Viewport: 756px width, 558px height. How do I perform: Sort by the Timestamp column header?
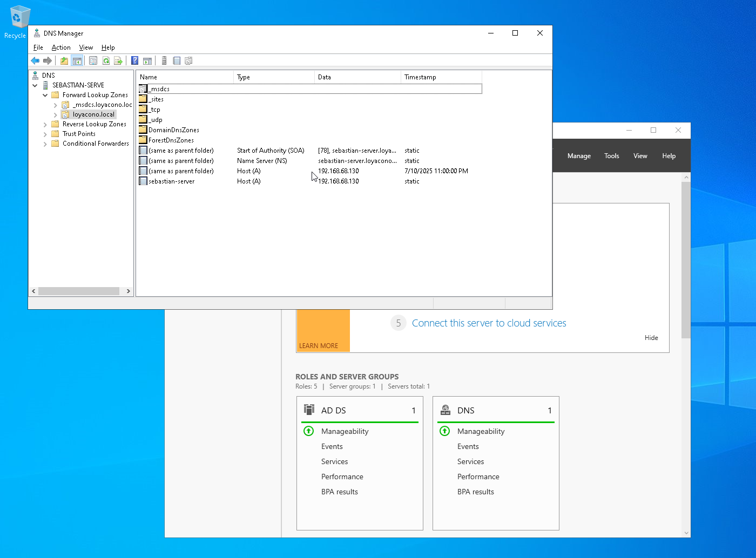(441, 77)
